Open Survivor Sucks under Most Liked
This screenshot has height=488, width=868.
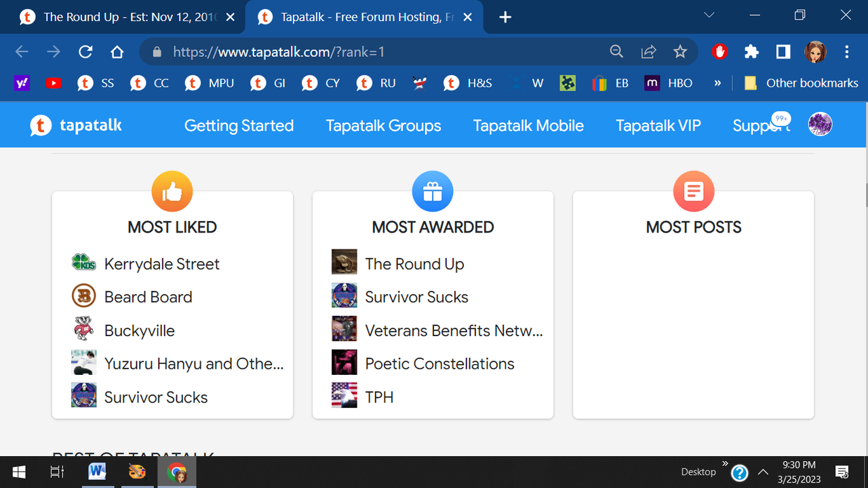tap(156, 397)
